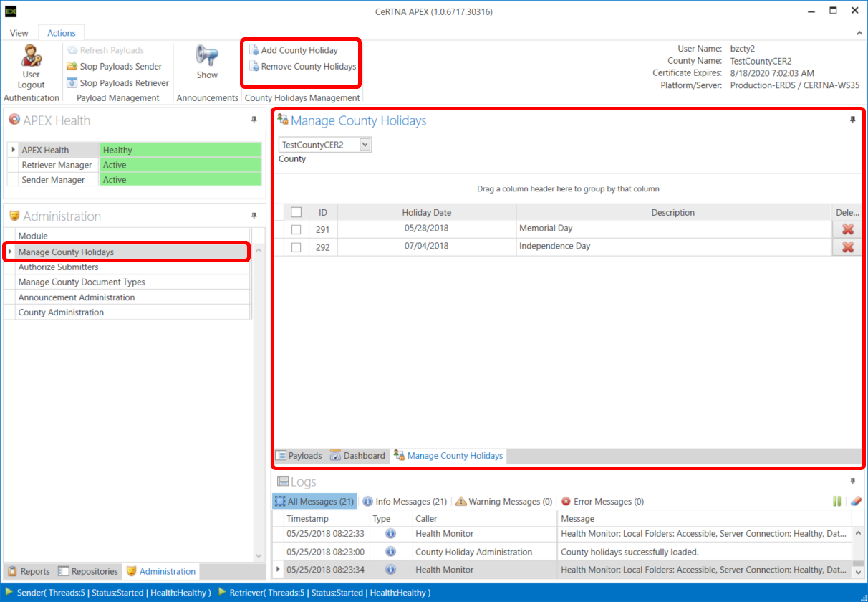Click Add County Holiday
Screen dimensions: 868x602
tap(299, 50)
